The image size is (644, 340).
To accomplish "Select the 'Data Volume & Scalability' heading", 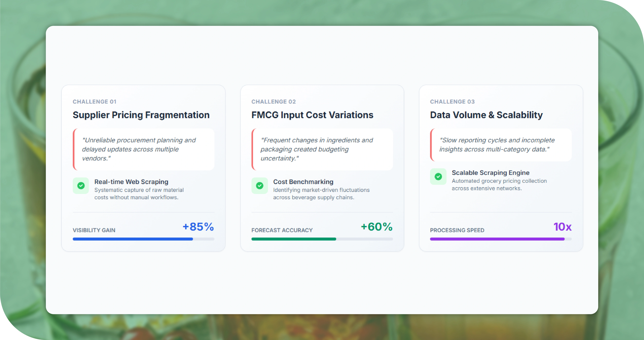I will click(x=486, y=115).
